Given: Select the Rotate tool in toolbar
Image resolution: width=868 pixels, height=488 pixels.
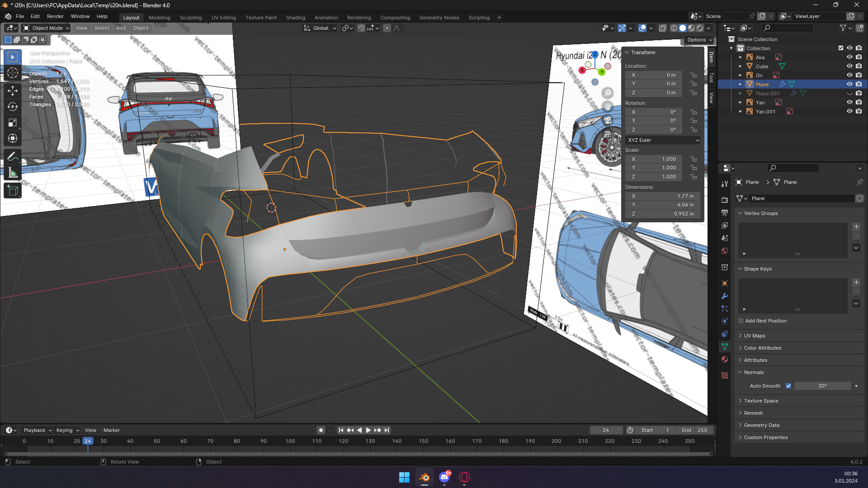Looking at the screenshot, I should point(13,107).
